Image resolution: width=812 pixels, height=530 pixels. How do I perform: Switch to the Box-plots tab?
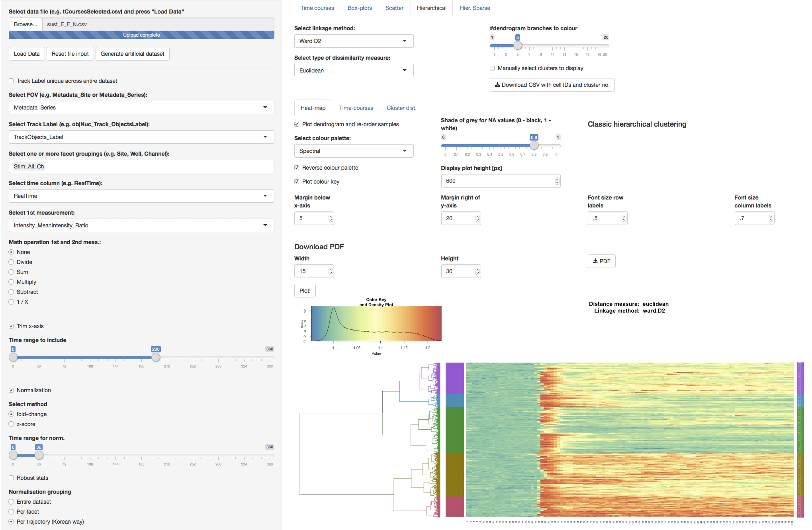[359, 8]
